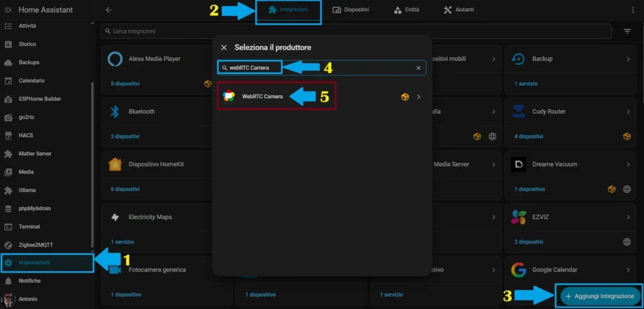This screenshot has height=309, width=644.
Task: Expand the dispositivi mobili card chevron
Action: point(494,59)
